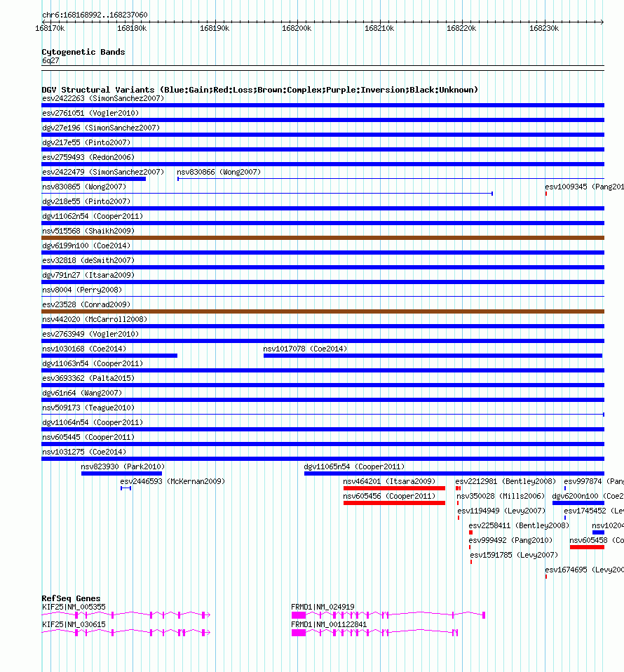Click the esv2763949 (Vogler2010) label
624x672 pixels.
(90, 334)
